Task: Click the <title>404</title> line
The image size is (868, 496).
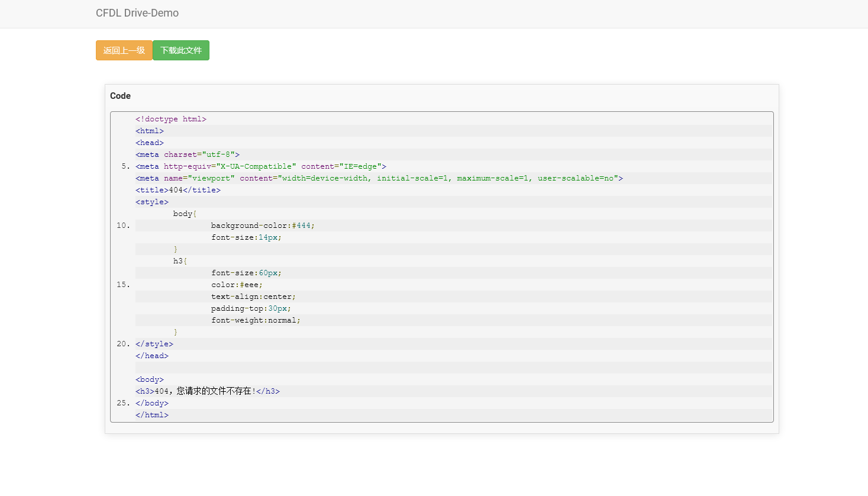Action: [454, 190]
